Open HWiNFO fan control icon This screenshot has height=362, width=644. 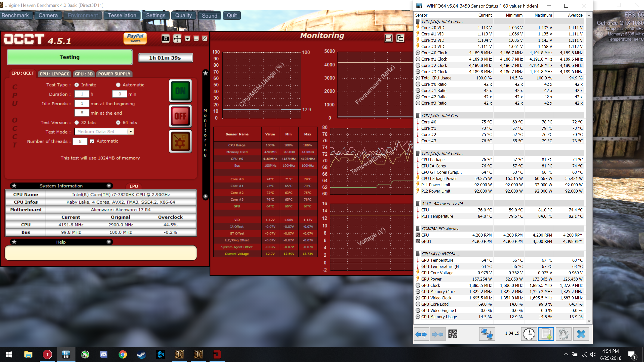click(x=453, y=334)
